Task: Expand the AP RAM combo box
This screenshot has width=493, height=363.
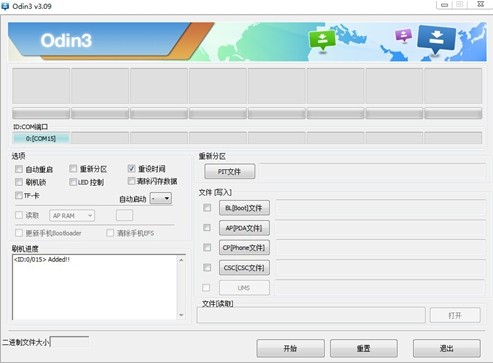Action: [x=72, y=216]
